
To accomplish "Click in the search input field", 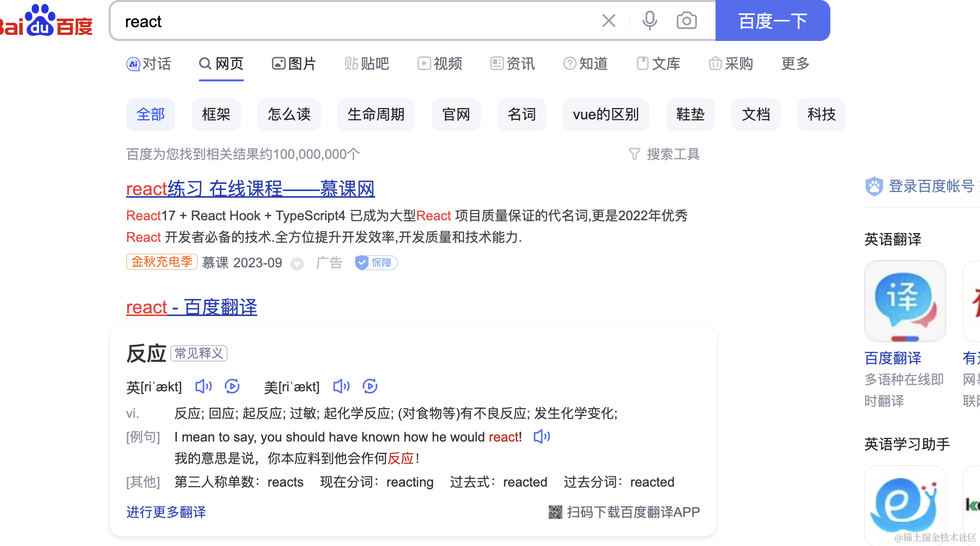I will click(x=359, y=22).
